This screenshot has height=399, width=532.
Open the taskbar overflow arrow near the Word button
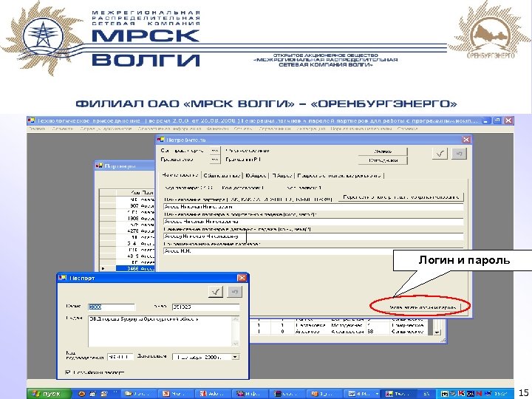(x=377, y=394)
